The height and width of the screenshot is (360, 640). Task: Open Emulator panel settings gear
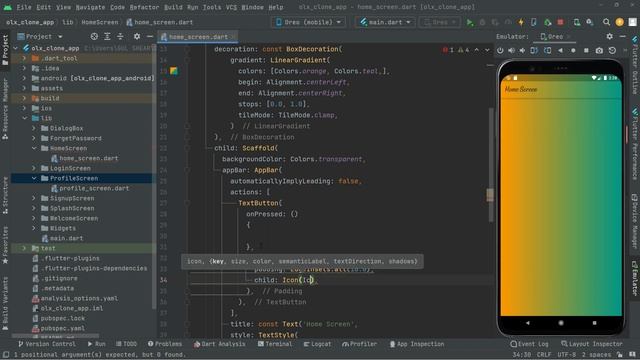tap(609, 37)
